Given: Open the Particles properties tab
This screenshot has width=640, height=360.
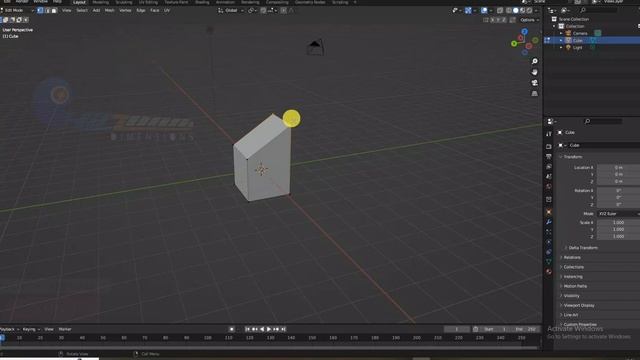Looking at the screenshot, I should pos(549,231).
